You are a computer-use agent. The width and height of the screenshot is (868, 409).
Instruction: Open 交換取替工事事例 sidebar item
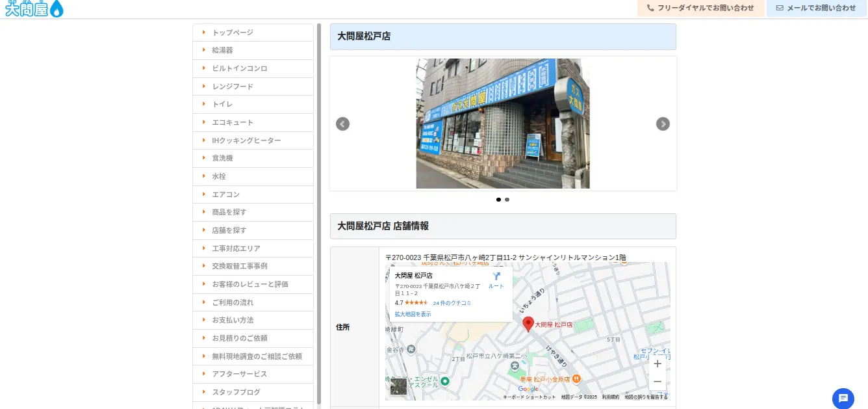tap(253, 266)
